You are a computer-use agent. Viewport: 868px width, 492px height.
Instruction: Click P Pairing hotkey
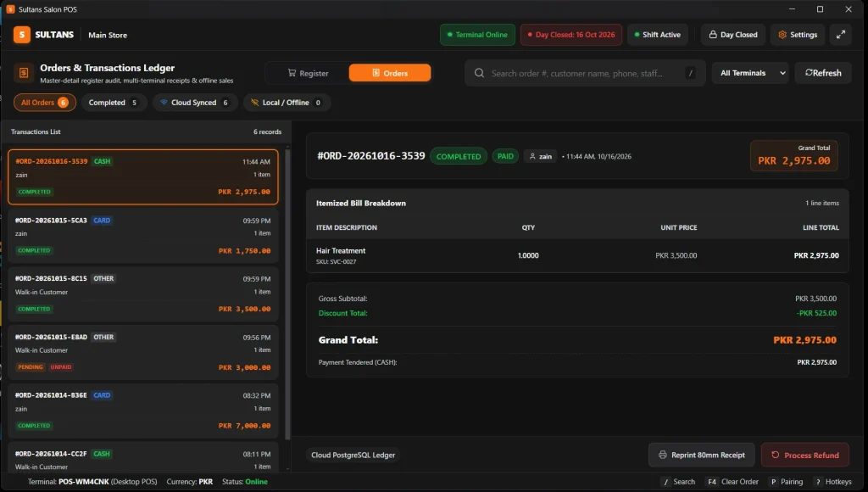click(787, 482)
